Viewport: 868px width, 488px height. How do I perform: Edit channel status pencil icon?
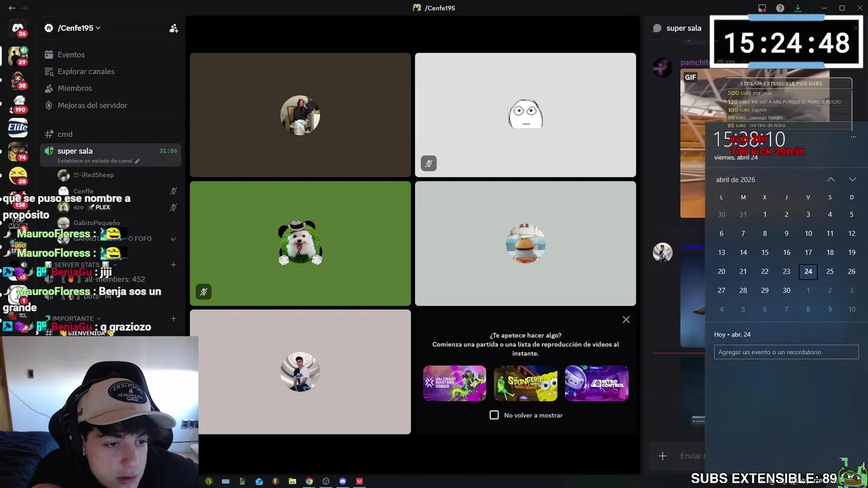(137, 161)
